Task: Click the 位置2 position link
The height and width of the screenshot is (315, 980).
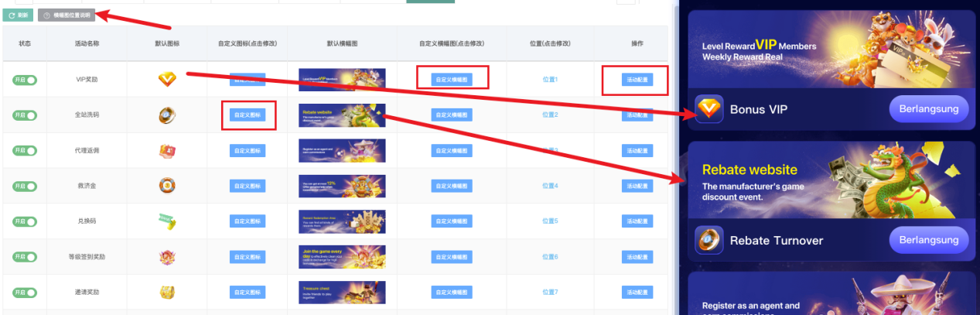Action: (x=550, y=115)
